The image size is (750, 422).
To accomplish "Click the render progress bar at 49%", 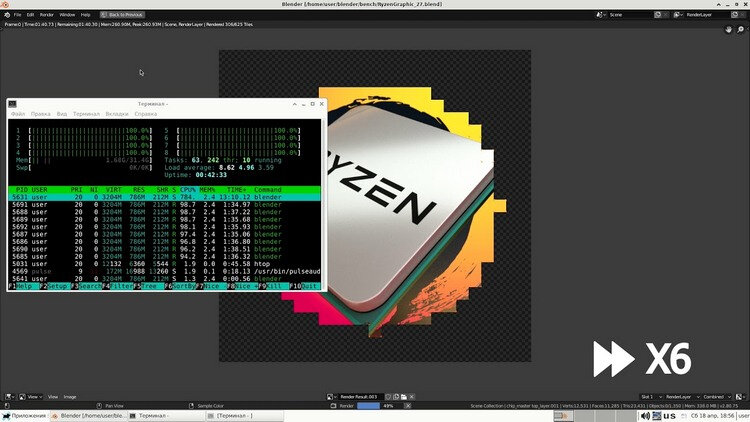I will click(x=380, y=406).
